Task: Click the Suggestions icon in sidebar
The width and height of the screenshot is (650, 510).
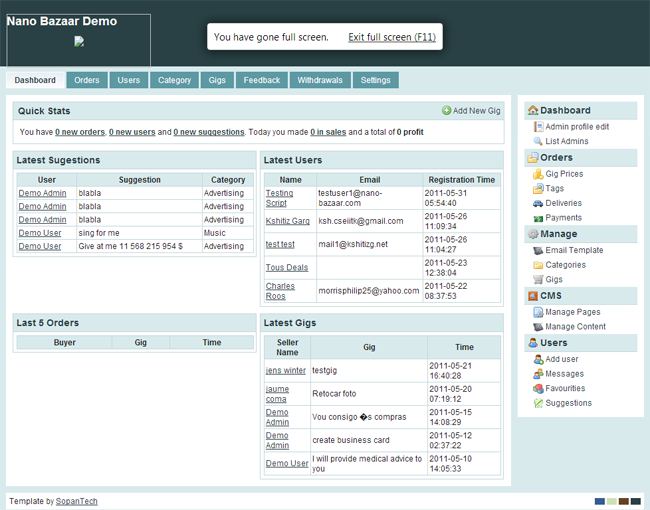Action: coord(538,403)
